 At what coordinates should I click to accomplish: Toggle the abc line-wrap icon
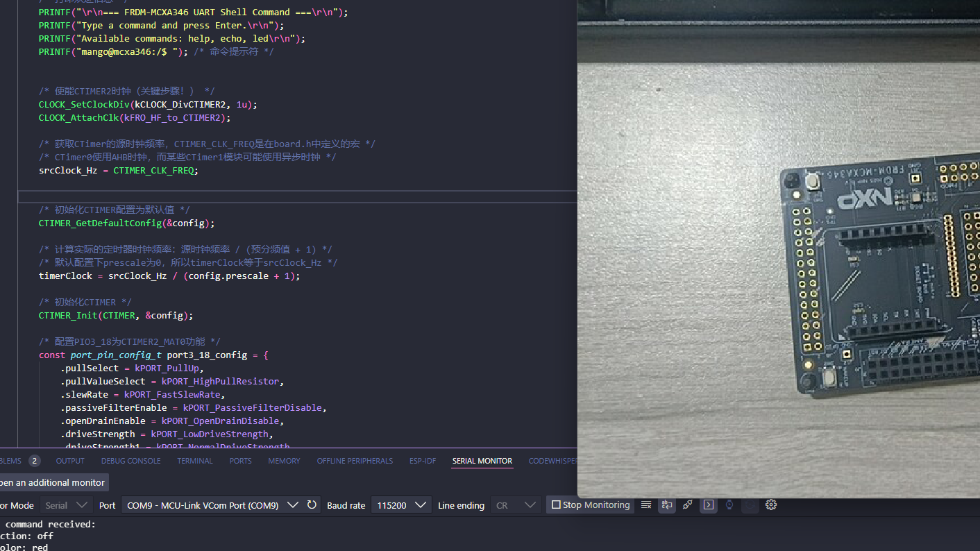pos(666,505)
